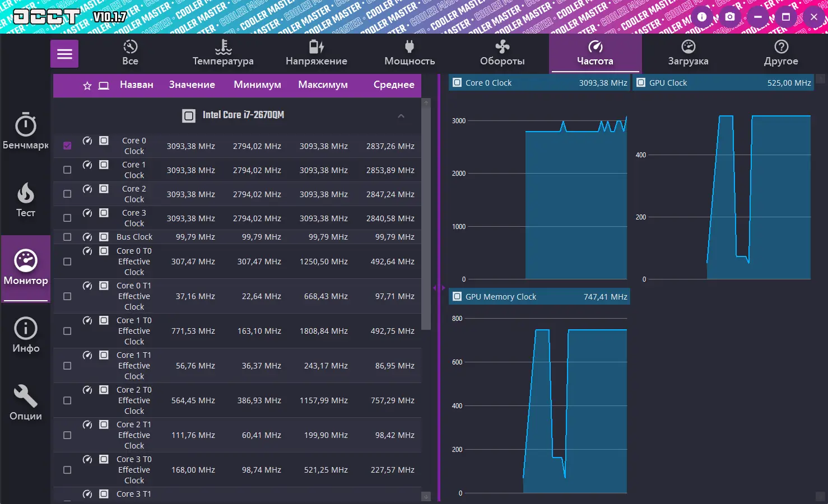Viewport: 828px width, 504px height.
Task: Sort by the Среднее column header
Action: [x=394, y=85]
